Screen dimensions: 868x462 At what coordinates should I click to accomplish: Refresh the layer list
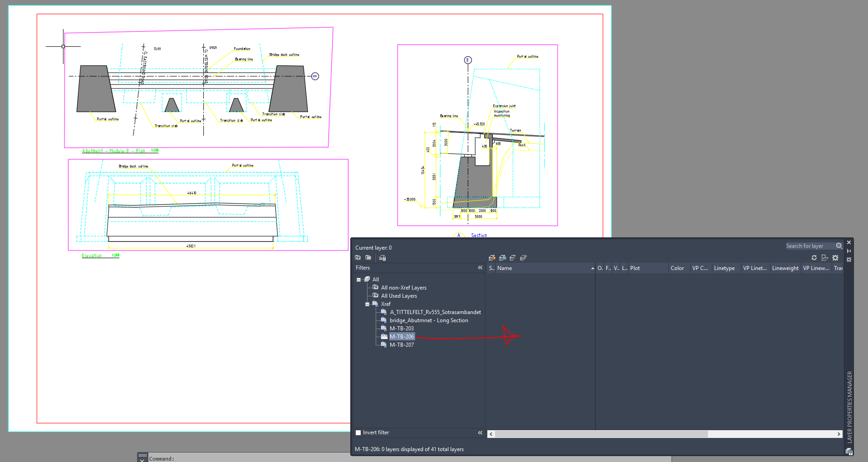tap(814, 257)
